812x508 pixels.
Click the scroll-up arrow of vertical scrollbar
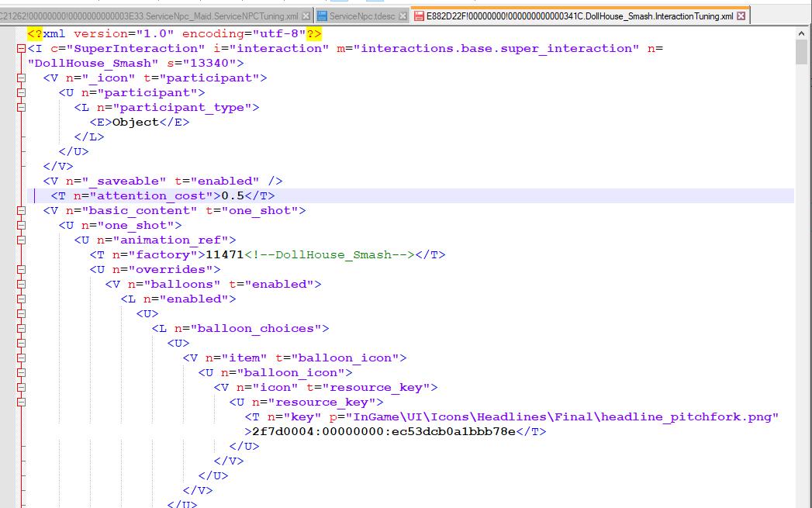[x=802, y=33]
